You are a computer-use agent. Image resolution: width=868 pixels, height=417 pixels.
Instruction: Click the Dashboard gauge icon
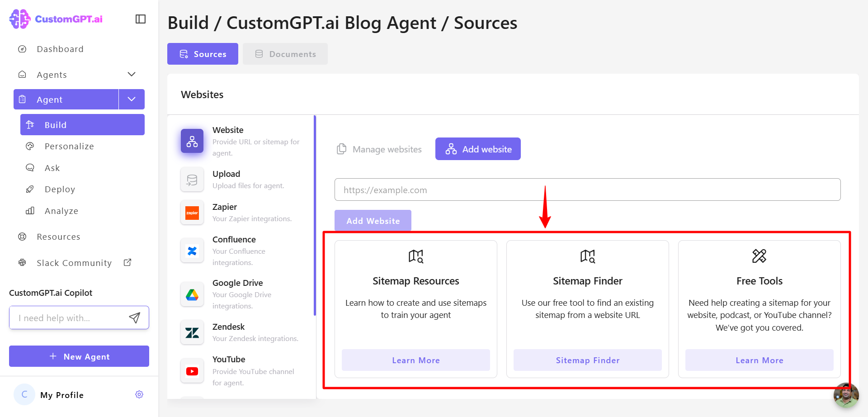(22, 49)
